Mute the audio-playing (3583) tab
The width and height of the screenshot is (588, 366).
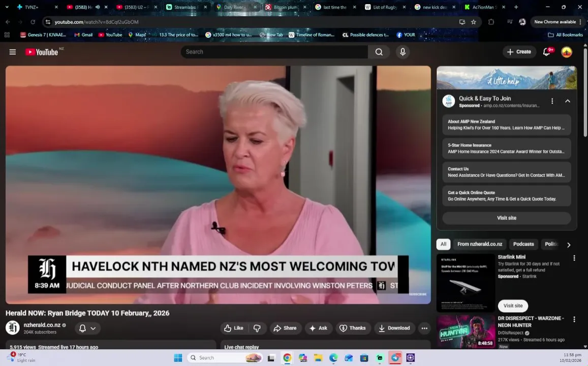[x=98, y=7]
